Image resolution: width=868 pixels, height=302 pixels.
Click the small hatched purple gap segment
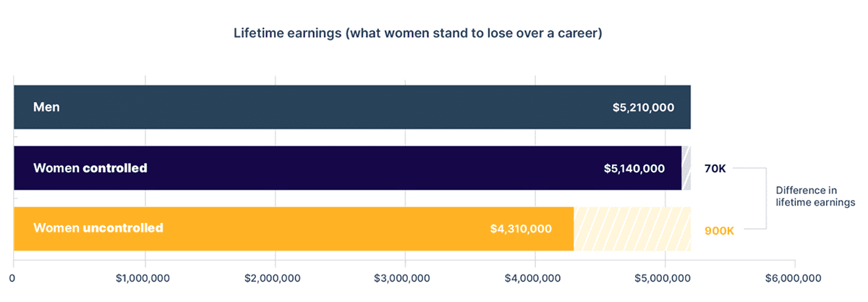coord(686,168)
